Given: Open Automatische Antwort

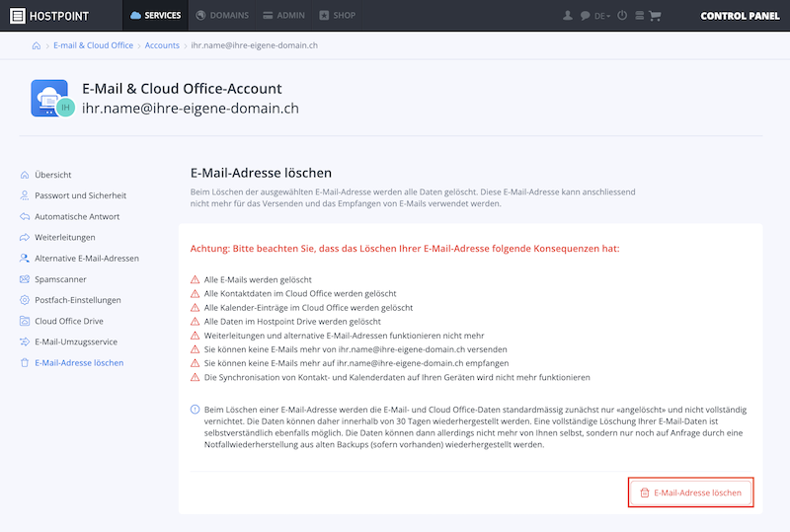Looking at the screenshot, I should click(77, 216).
